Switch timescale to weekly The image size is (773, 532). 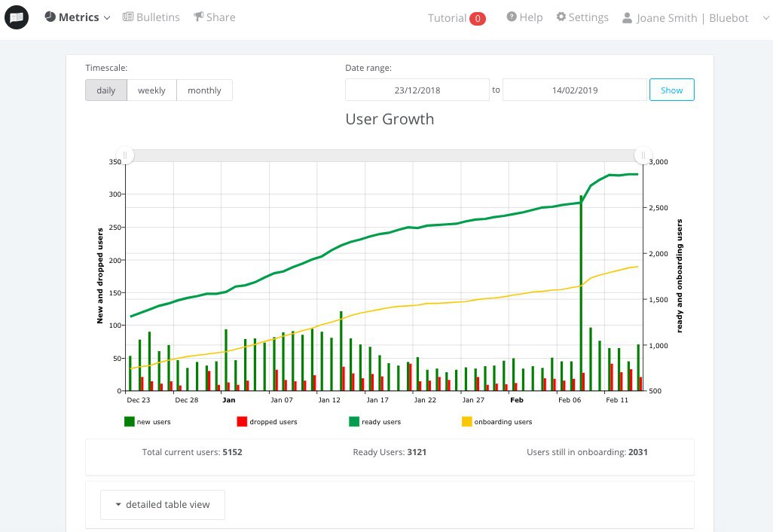pyautogui.click(x=152, y=90)
